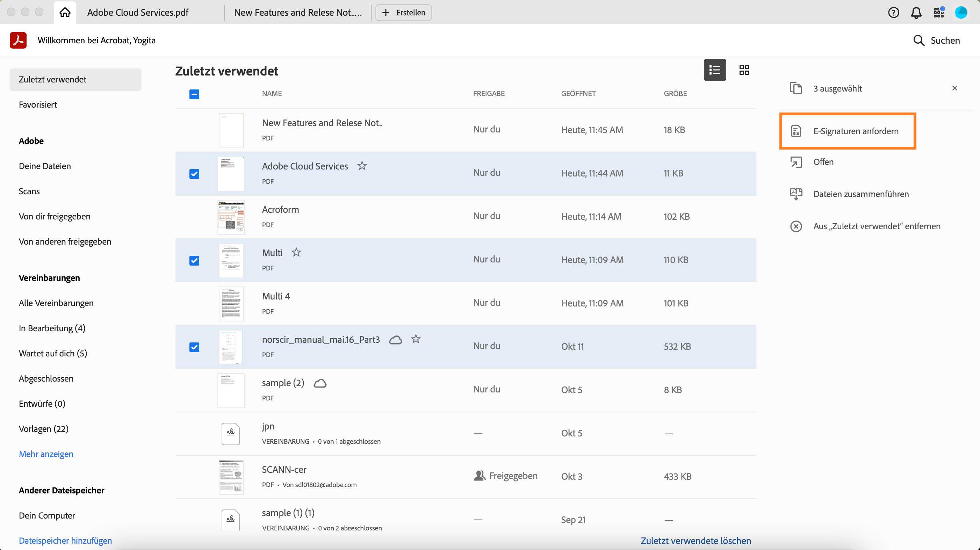980x550 pixels.
Task: Switch to the "New Features and Relese Not" tab
Action: 298,12
